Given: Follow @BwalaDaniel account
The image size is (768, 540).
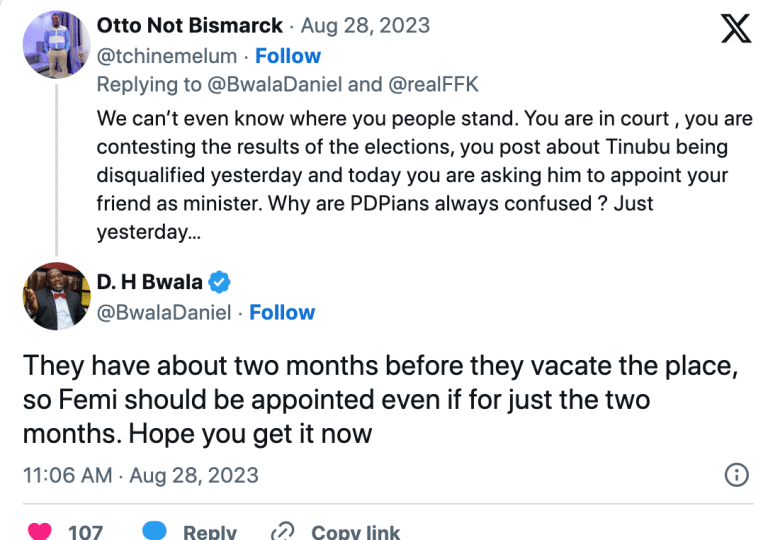Looking at the screenshot, I should click(282, 313).
